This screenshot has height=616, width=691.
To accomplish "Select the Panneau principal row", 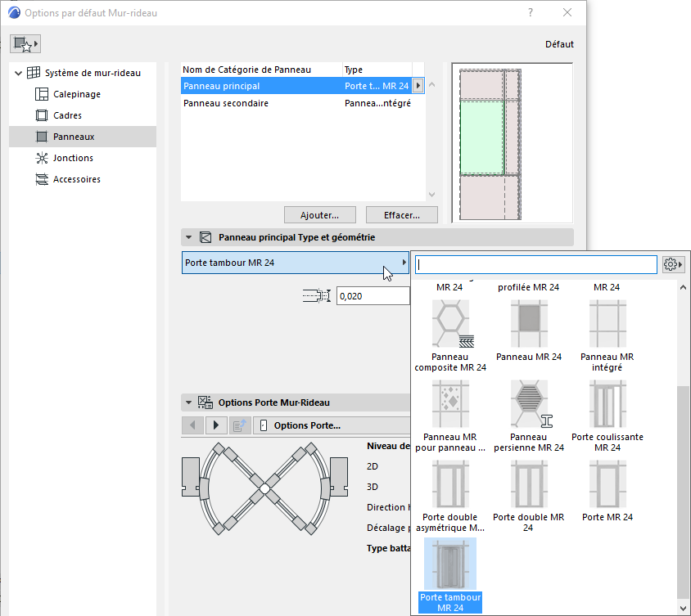I will [303, 86].
